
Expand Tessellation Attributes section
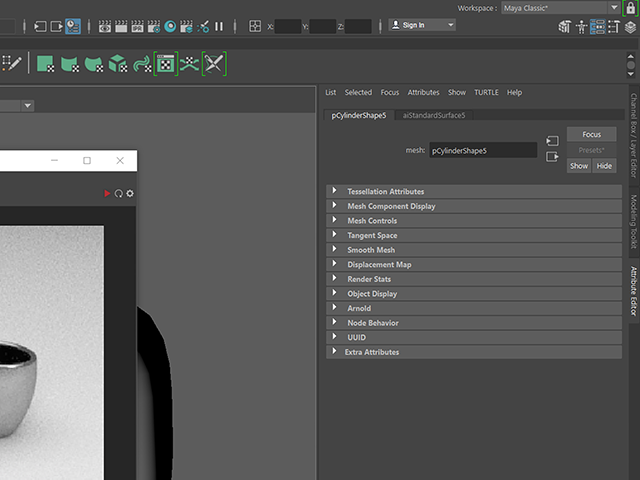(474, 191)
